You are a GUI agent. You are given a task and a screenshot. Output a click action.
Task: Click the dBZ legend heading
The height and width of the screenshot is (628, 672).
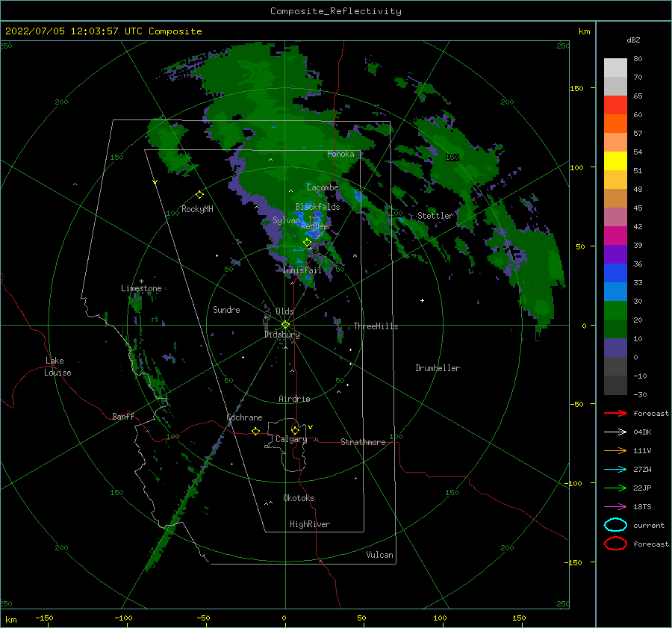click(x=633, y=40)
